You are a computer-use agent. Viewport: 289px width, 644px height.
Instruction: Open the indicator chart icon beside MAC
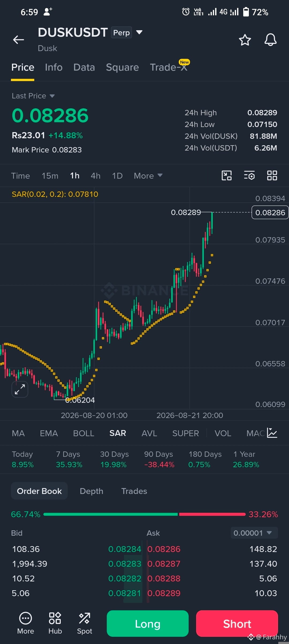coord(272,433)
